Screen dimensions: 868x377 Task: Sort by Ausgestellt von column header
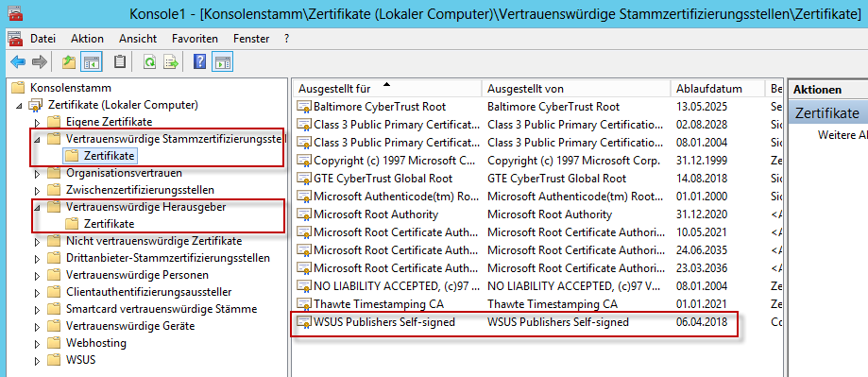(x=576, y=89)
